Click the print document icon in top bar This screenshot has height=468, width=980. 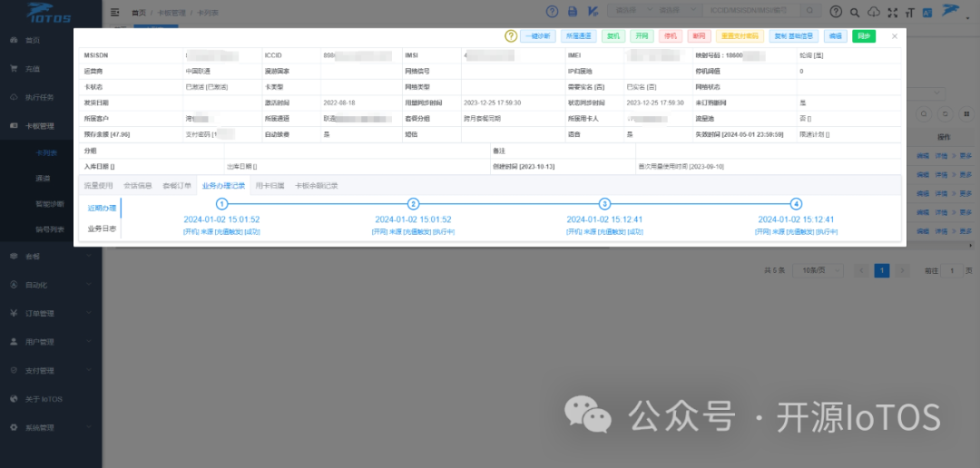tap(573, 11)
